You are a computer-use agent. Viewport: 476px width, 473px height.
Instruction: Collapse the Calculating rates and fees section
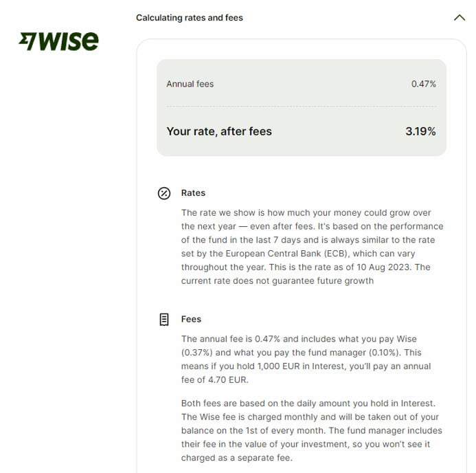(460, 18)
